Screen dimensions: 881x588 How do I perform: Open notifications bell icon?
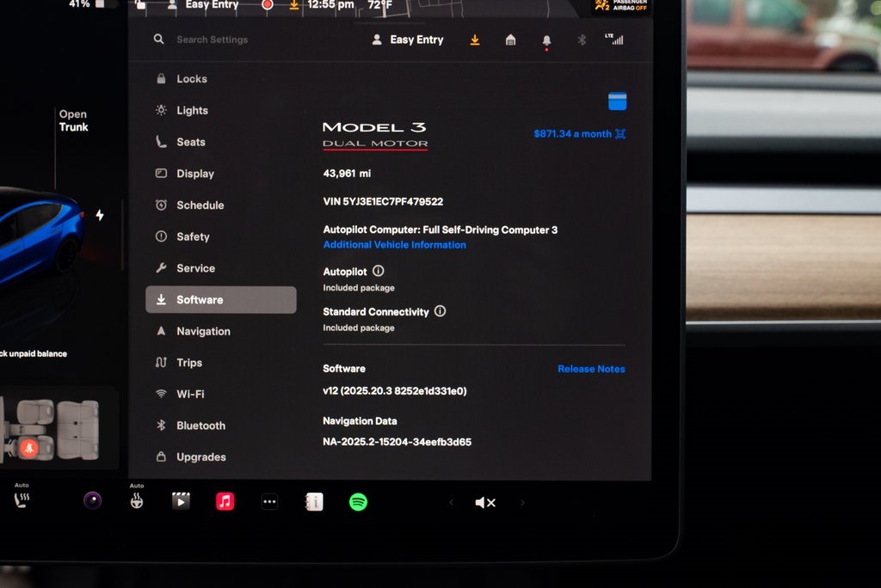tap(546, 40)
